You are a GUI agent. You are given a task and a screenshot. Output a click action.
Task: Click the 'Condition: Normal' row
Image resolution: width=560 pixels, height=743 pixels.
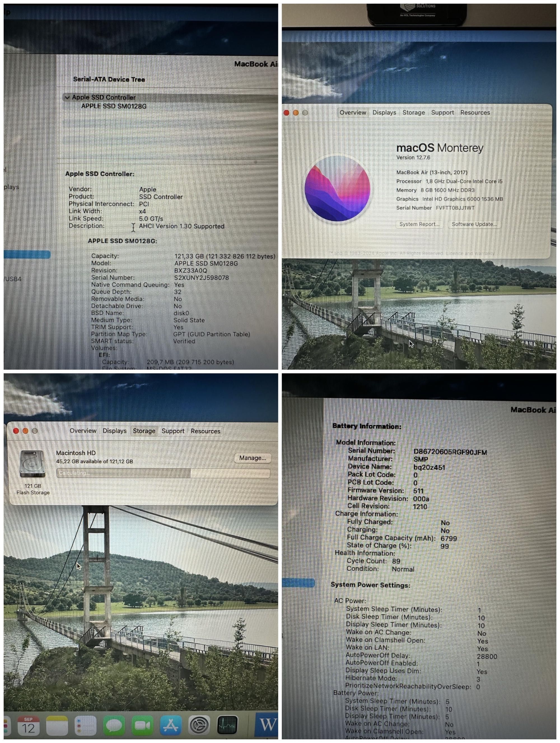coord(380,569)
